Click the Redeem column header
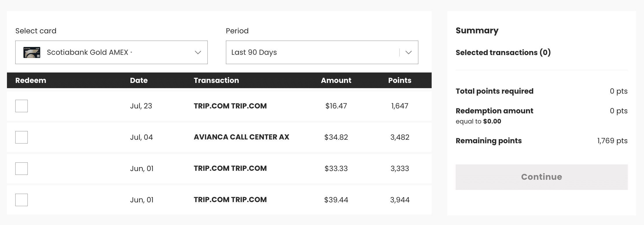The width and height of the screenshot is (644, 225). 31,80
